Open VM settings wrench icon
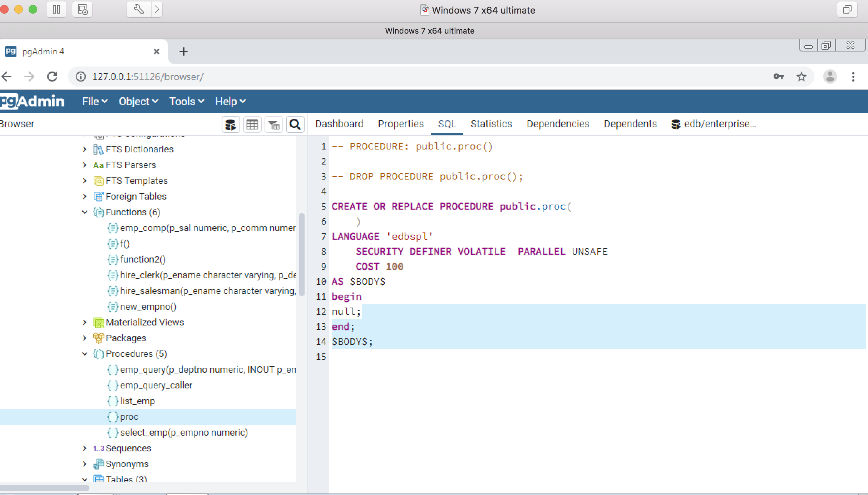This screenshot has width=868, height=495. coord(139,9)
